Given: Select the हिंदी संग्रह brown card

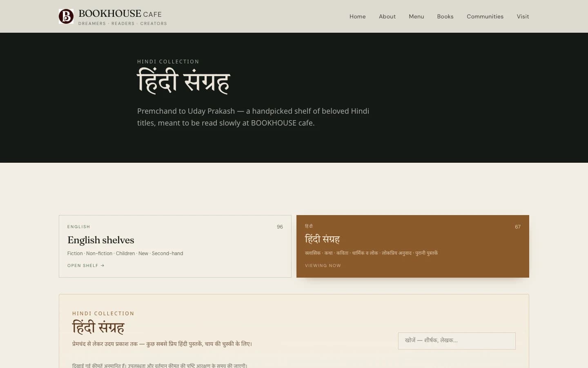Looking at the screenshot, I should (413, 246).
